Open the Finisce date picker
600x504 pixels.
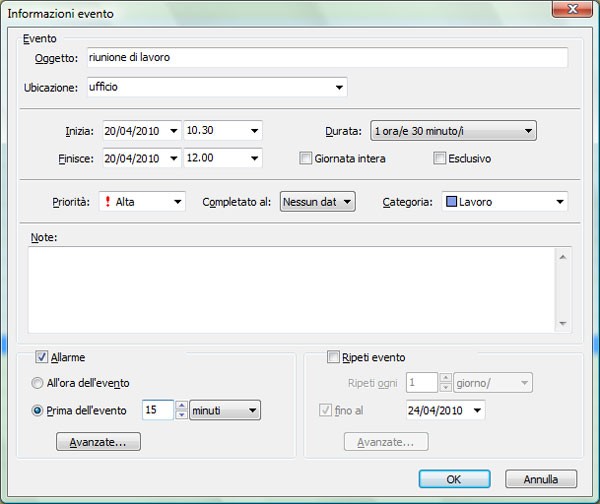174,158
